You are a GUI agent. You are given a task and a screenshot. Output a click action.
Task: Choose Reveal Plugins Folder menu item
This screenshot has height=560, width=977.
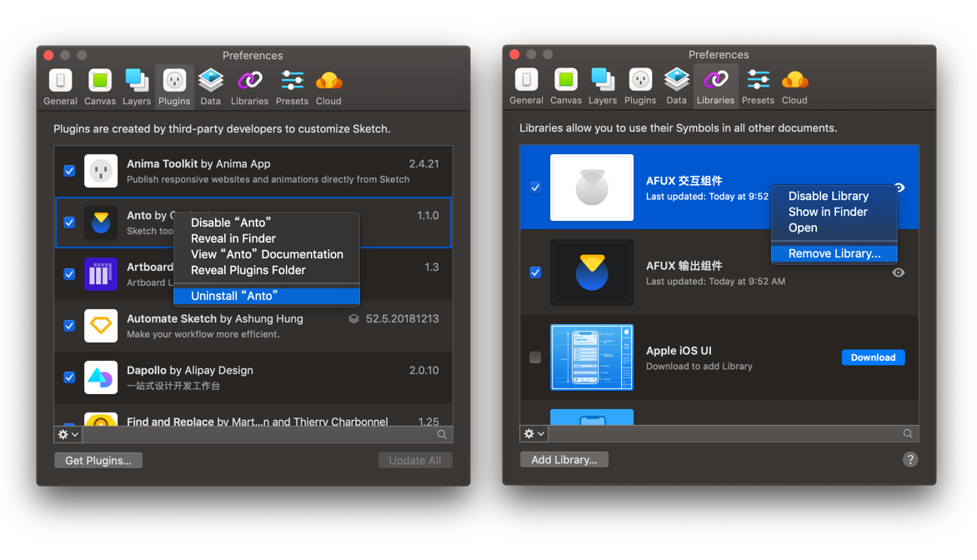point(267,270)
